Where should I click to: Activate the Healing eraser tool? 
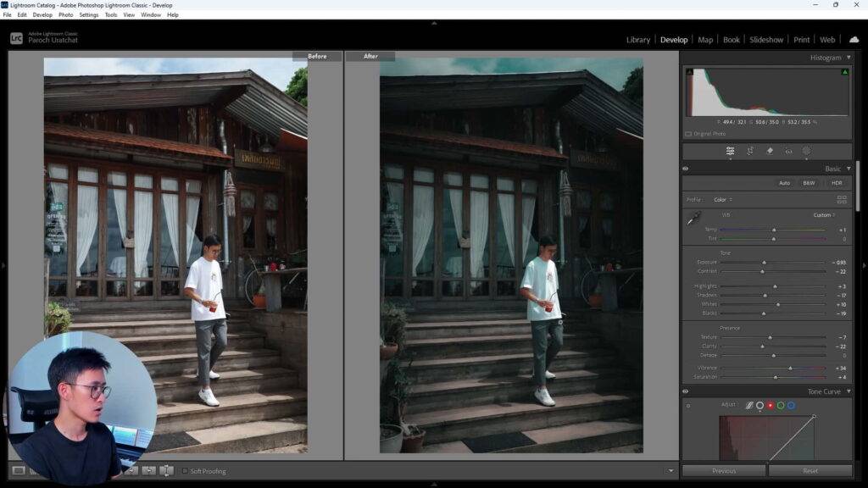click(770, 152)
